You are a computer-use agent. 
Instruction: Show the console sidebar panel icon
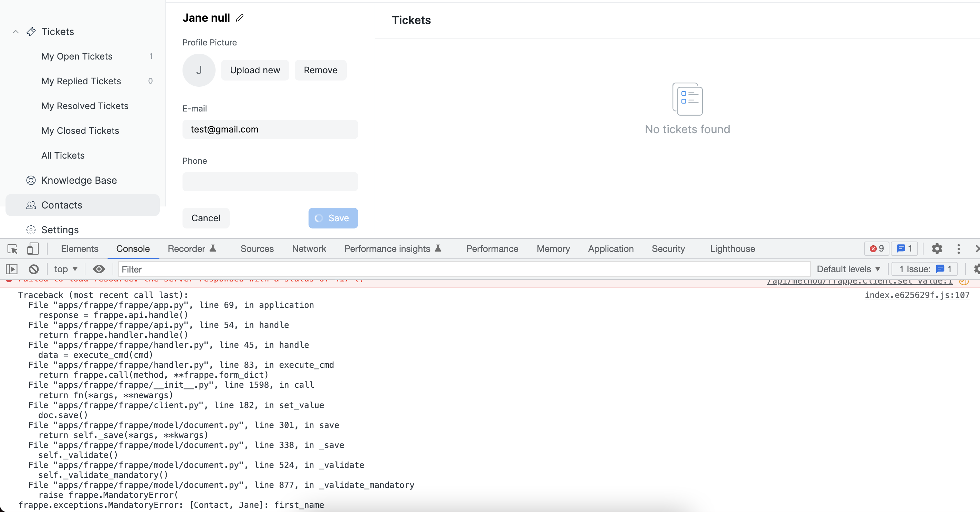coord(12,269)
